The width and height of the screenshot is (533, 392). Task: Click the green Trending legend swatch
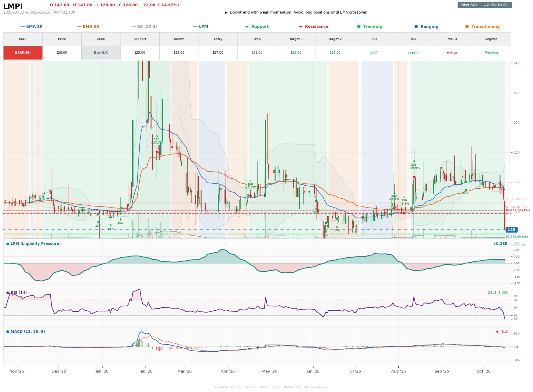pos(359,27)
